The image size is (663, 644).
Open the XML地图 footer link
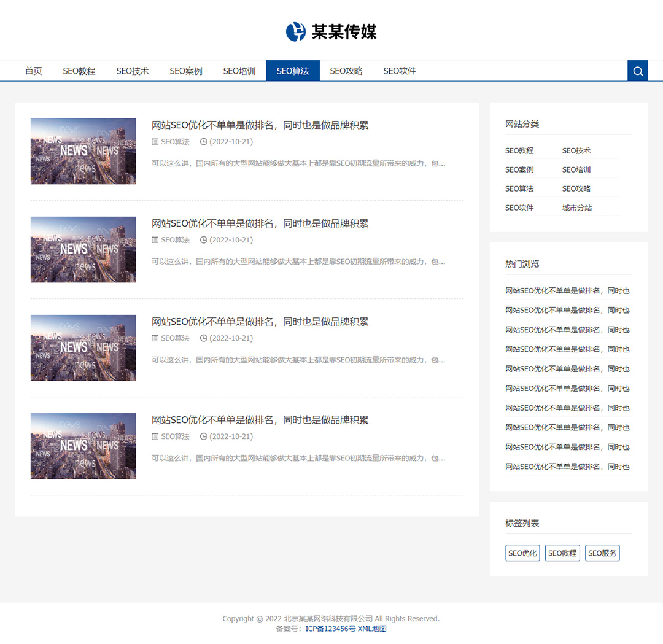click(x=372, y=629)
